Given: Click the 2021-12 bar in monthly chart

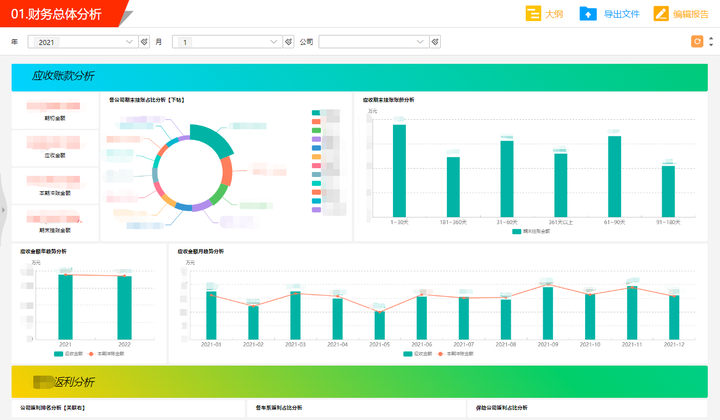Looking at the screenshot, I should pyautogui.click(x=674, y=317).
